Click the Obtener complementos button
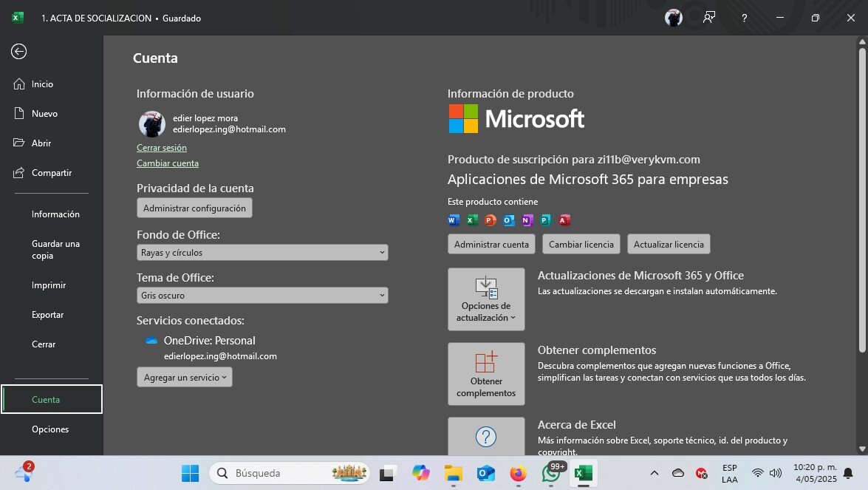868x490 pixels. pyautogui.click(x=486, y=374)
